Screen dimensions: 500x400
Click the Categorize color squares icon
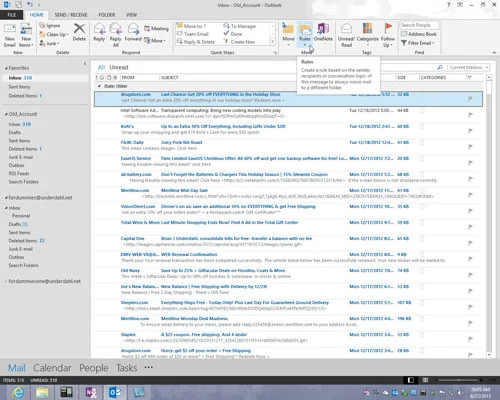tap(367, 29)
